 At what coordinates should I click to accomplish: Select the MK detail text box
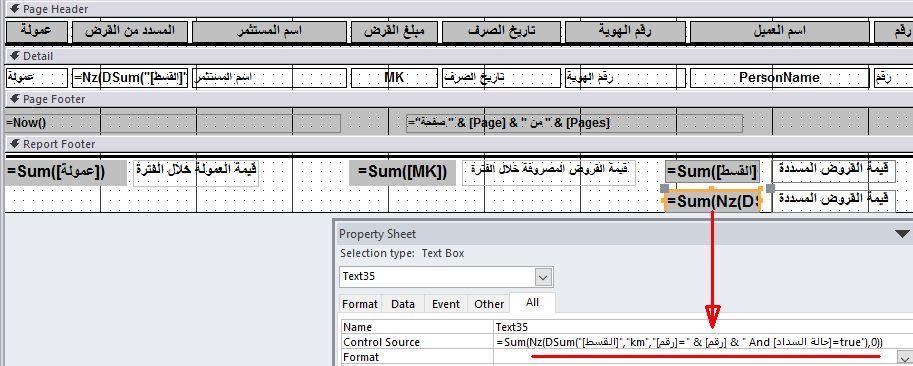pos(394,77)
